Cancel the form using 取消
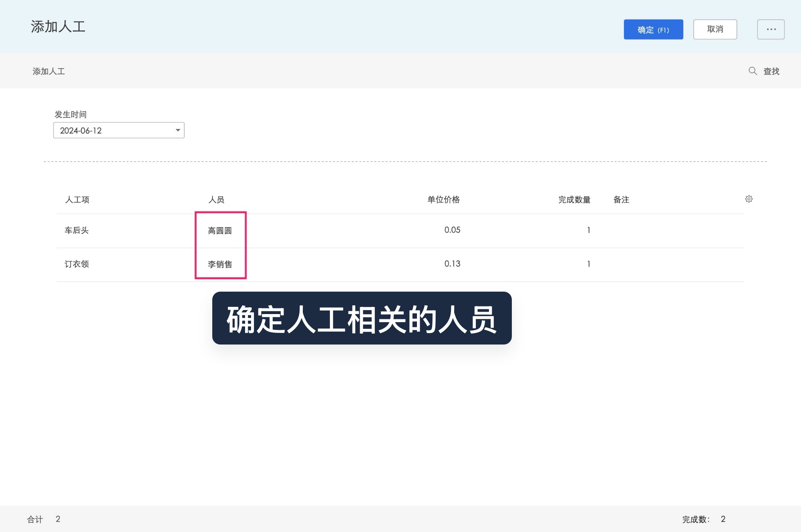Screen dimensions: 801x532 click(715, 29)
